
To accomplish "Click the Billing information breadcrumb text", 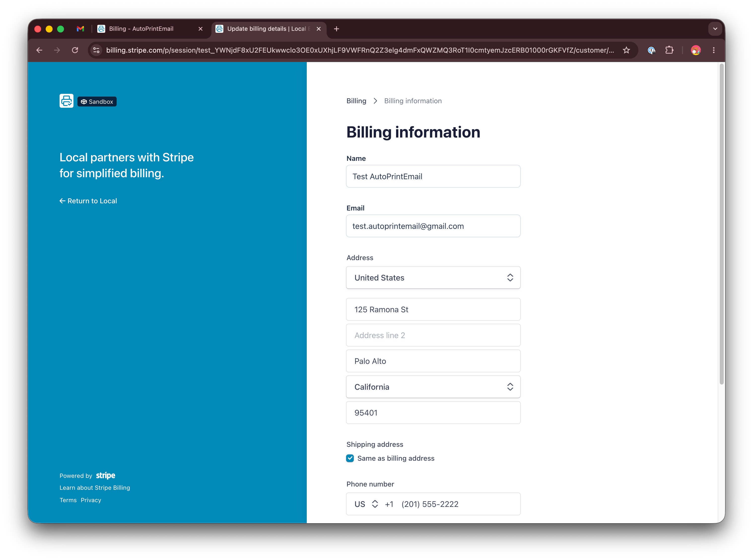I will [x=413, y=101].
